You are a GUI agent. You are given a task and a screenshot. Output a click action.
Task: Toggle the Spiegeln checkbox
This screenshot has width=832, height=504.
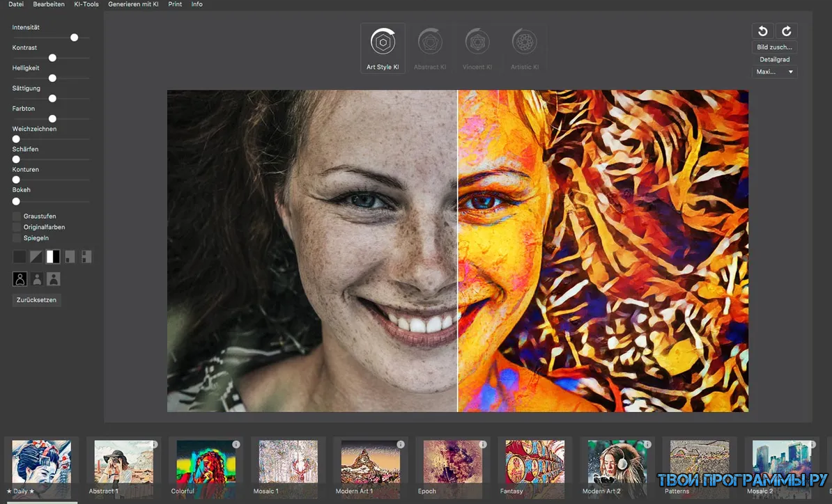pyautogui.click(x=15, y=237)
